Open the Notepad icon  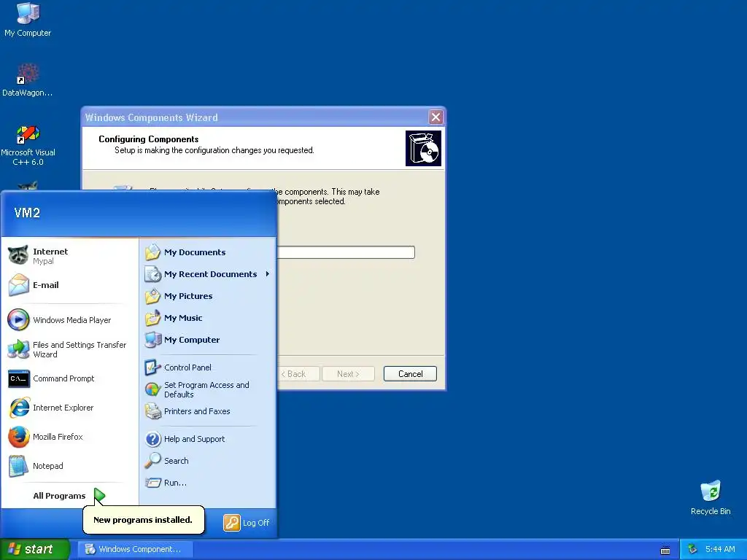18,466
